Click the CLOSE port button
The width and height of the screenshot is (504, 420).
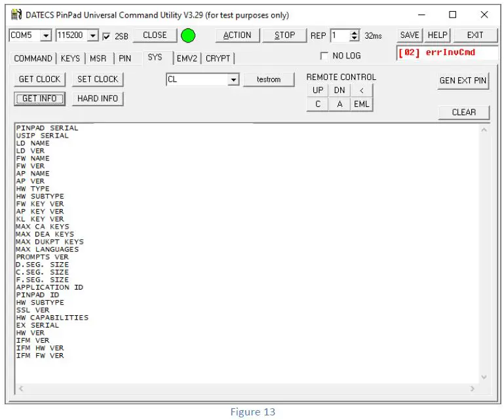coord(155,35)
